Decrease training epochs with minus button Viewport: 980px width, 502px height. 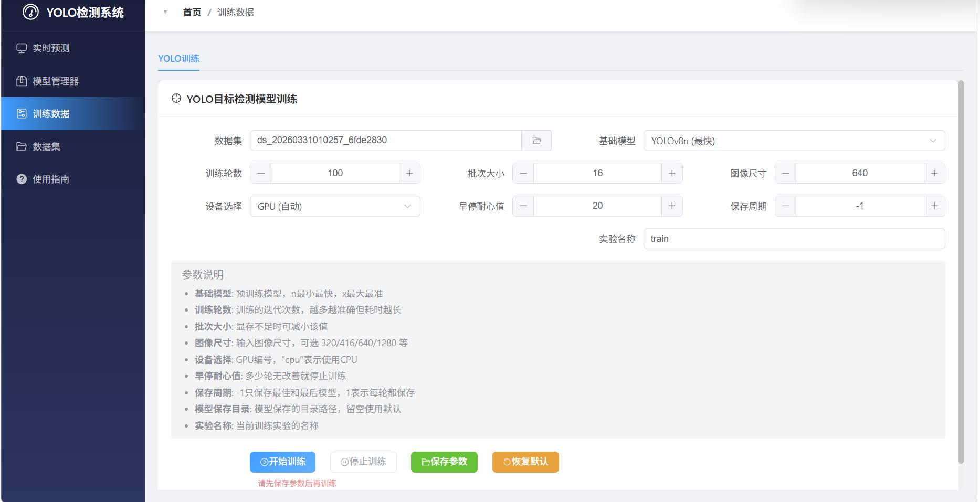click(x=261, y=173)
